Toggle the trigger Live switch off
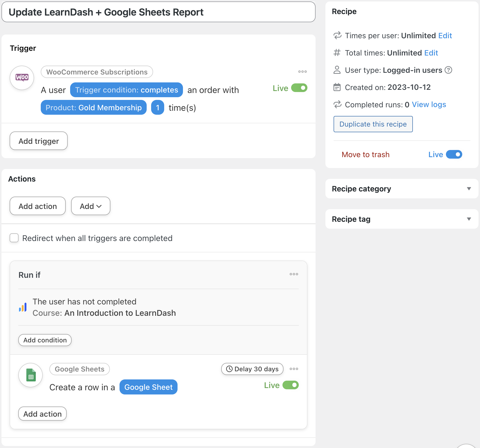Viewport: 480px width, 448px height. pos(299,88)
